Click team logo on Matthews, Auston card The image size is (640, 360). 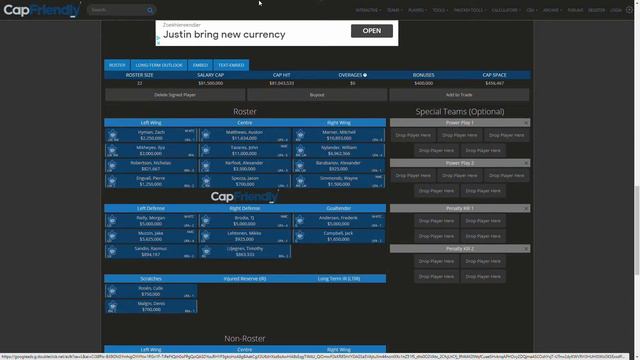206,134
